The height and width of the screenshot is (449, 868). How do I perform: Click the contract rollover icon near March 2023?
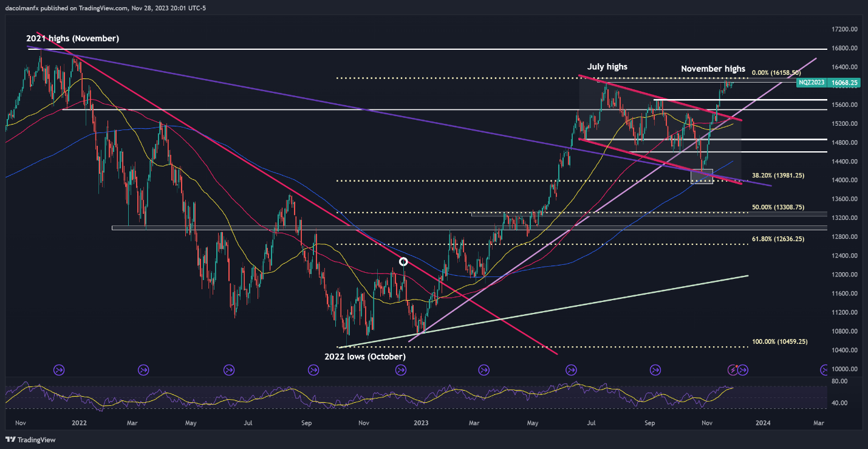pyautogui.click(x=484, y=369)
